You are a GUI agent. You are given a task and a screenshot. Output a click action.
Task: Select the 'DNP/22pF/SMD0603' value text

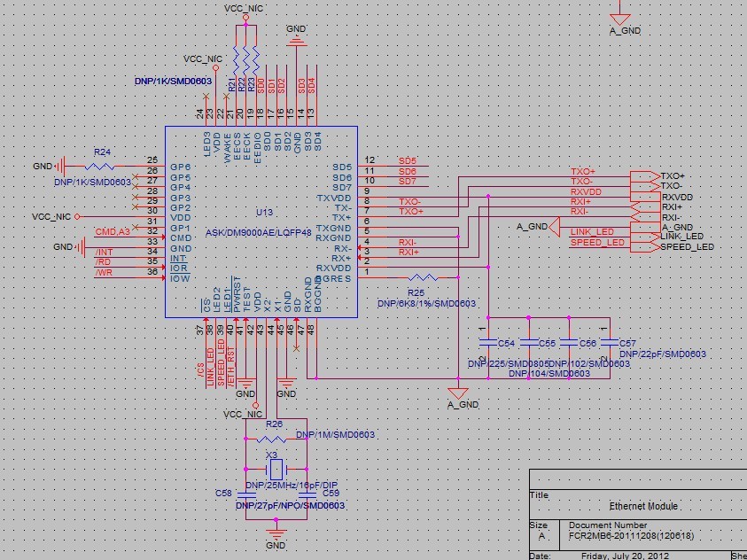663,354
